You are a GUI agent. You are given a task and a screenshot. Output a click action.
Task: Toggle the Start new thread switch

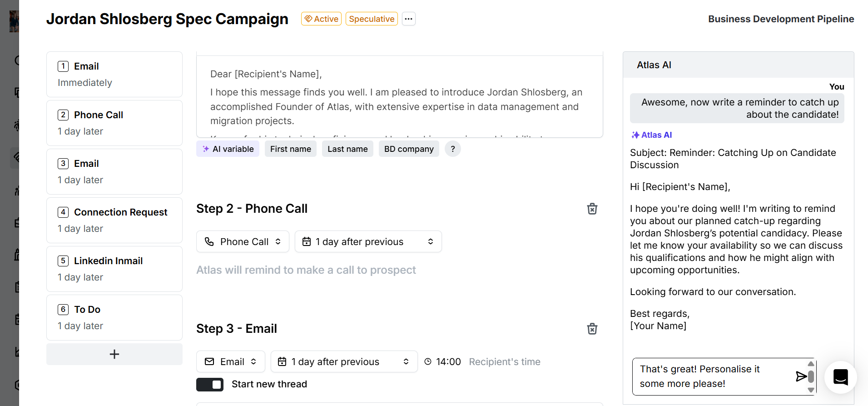(210, 385)
